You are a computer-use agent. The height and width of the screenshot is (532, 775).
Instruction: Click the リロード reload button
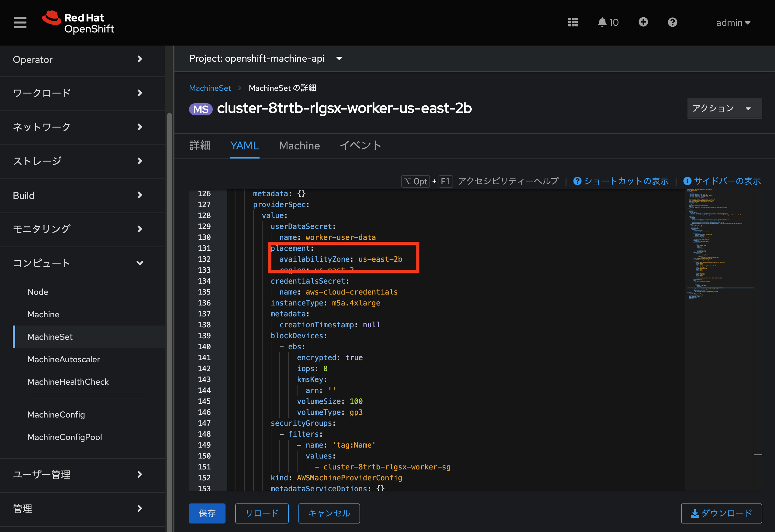tap(262, 513)
